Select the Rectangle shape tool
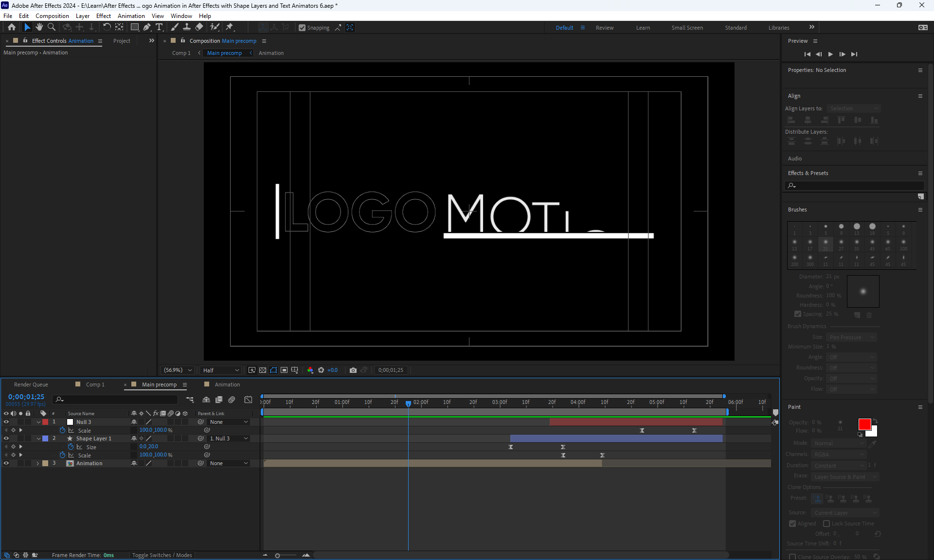This screenshot has height=560, width=934. [x=135, y=27]
